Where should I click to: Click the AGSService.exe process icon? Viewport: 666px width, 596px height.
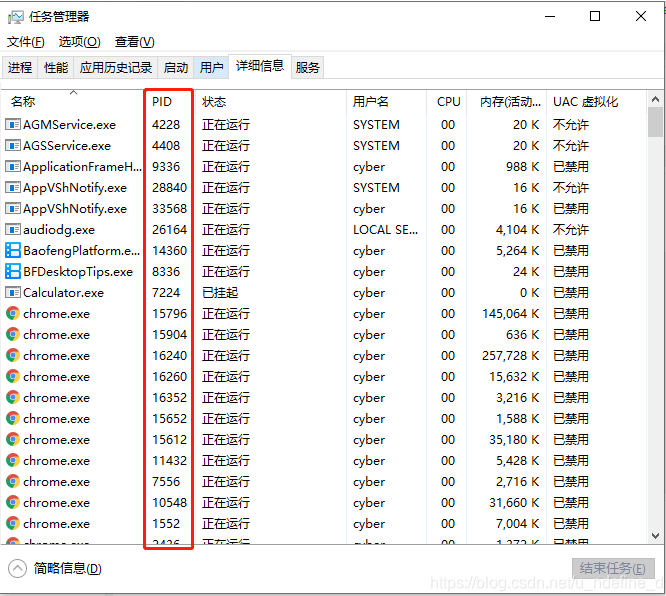click(x=13, y=146)
